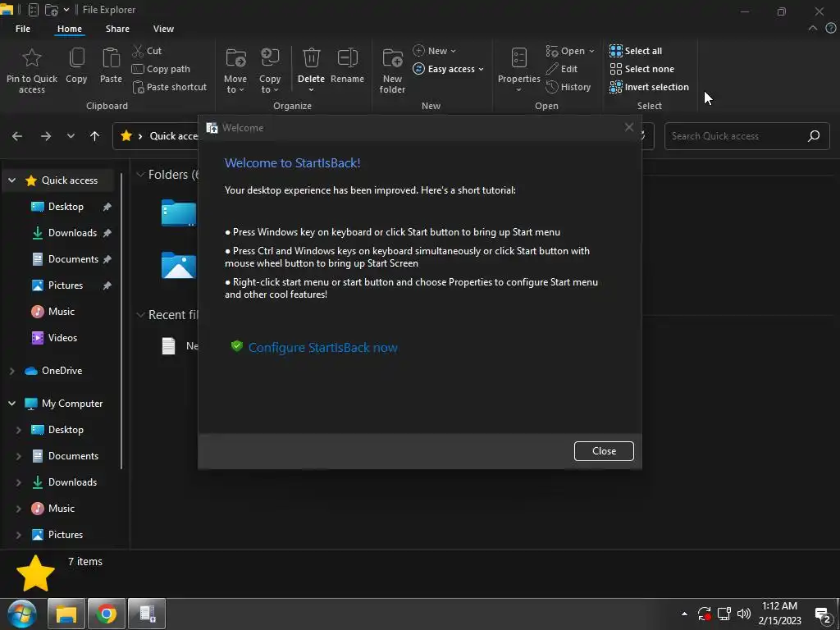Image resolution: width=840 pixels, height=630 pixels.
Task: Click History in the Open group
Action: [x=568, y=87]
